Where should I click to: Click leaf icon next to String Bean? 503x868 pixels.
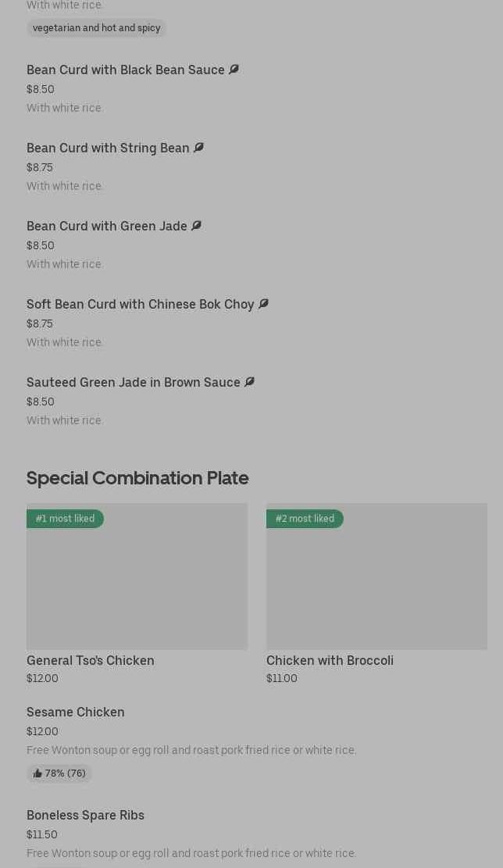click(x=198, y=148)
